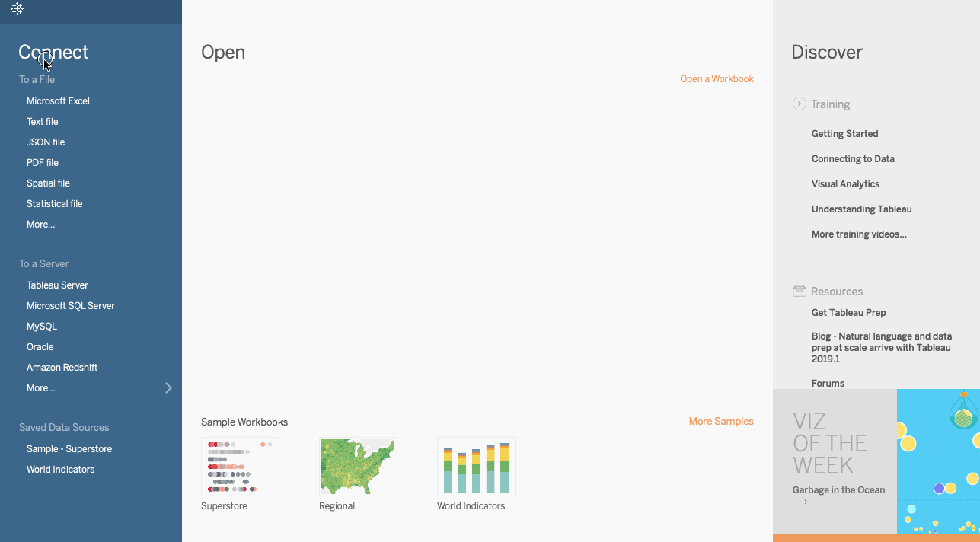980x542 pixels.
Task: Click the Saved Data Sources heading
Action: pyautogui.click(x=64, y=427)
